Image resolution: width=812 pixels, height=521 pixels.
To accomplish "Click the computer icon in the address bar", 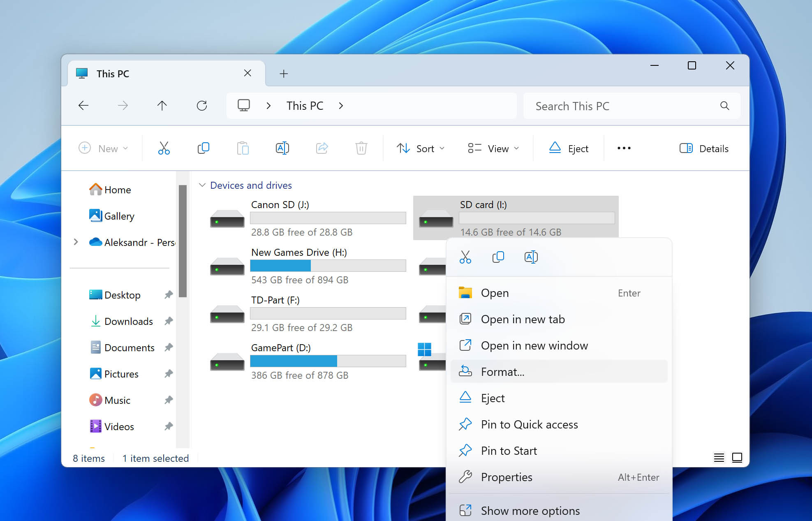I will (x=243, y=106).
